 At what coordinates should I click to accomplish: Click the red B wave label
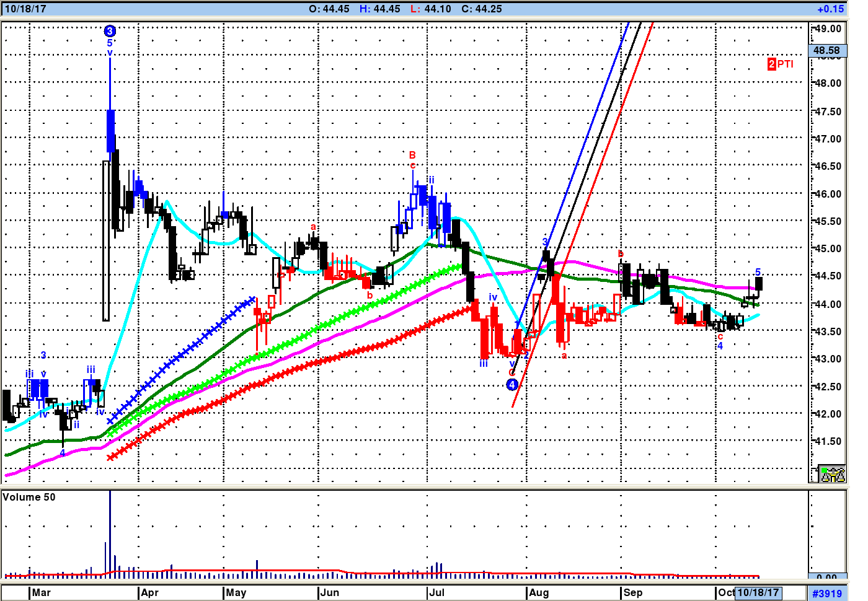[x=412, y=155]
